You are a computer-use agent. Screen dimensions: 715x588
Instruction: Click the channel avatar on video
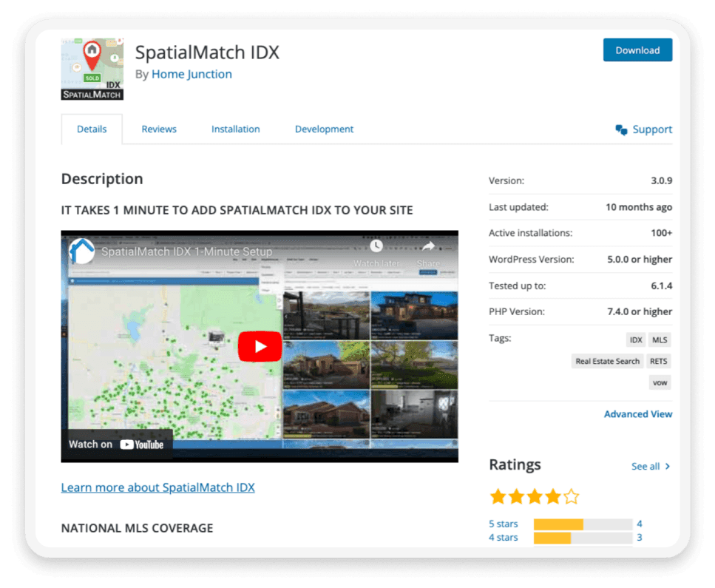(82, 251)
